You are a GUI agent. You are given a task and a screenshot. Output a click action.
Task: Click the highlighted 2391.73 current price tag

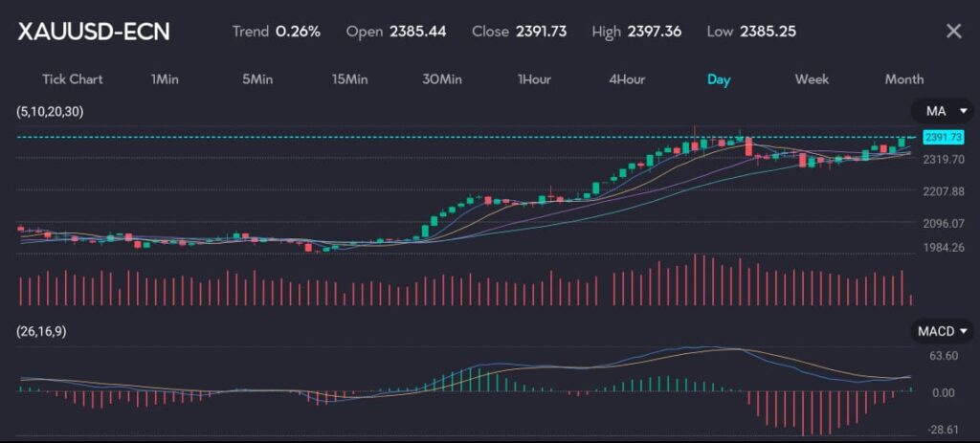pyautogui.click(x=943, y=138)
